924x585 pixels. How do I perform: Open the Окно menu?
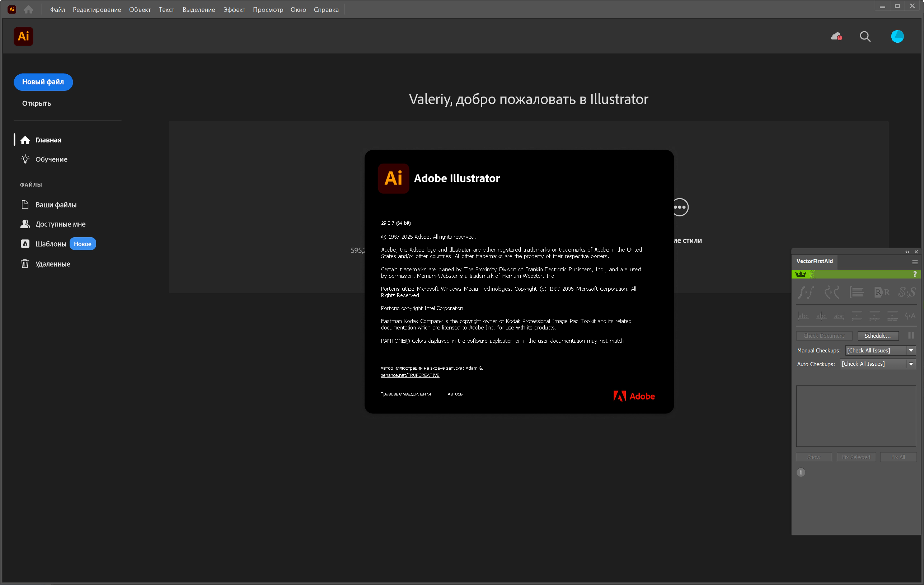tap(298, 10)
